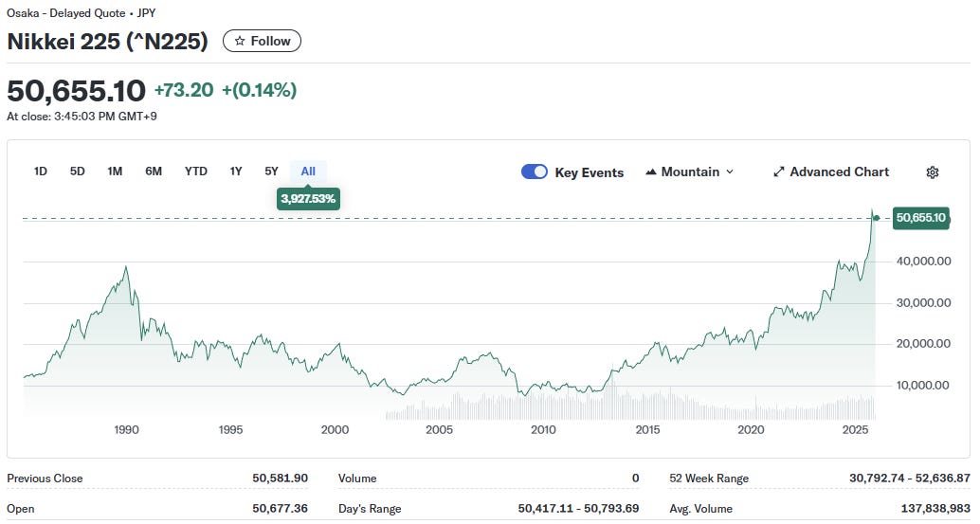Click the +73.20 price change value
980x524 pixels.
[x=184, y=90]
